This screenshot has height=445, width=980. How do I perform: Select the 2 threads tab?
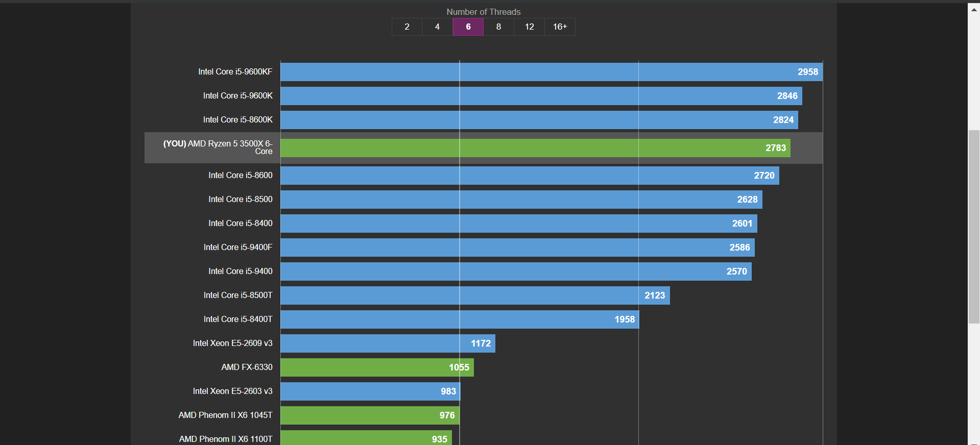(x=407, y=27)
